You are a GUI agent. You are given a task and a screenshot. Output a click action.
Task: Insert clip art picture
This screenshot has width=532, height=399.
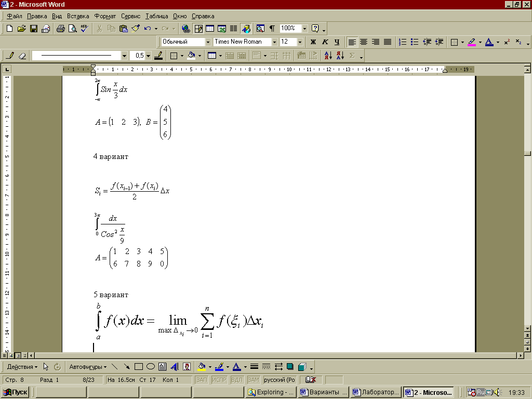click(x=187, y=367)
